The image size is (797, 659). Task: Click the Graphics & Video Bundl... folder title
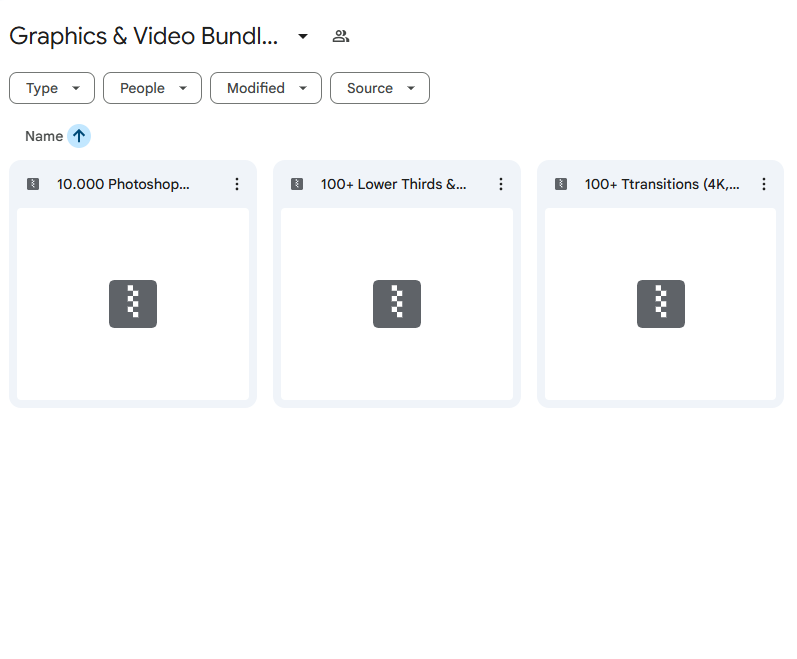pyautogui.click(x=144, y=36)
